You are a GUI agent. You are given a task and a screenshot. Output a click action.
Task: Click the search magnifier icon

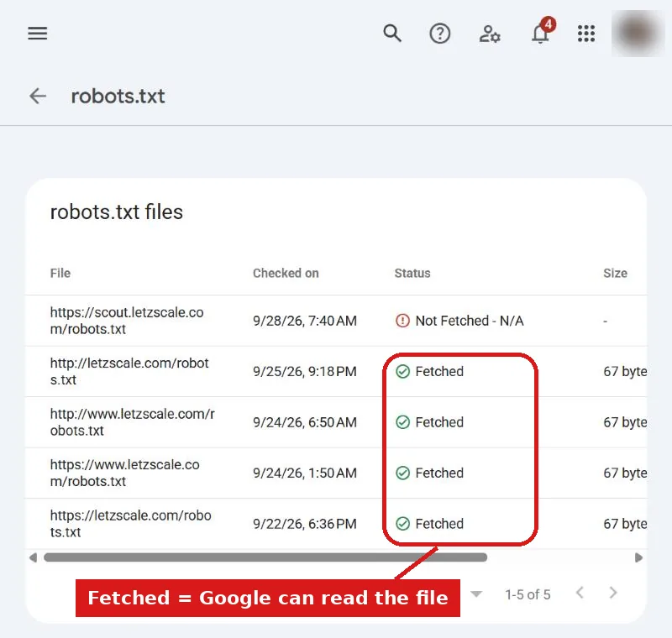coord(392,33)
